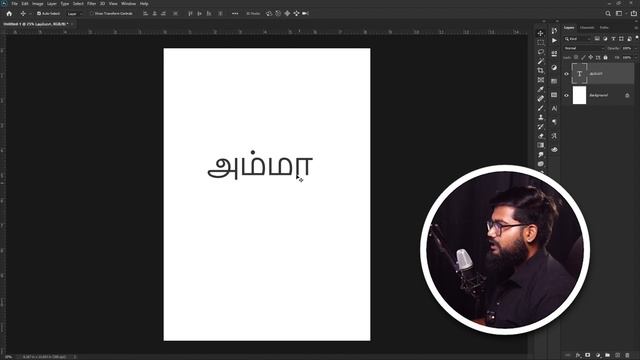This screenshot has height=360, width=640.
Task: Hide the text layer eye icon
Action: click(x=567, y=74)
